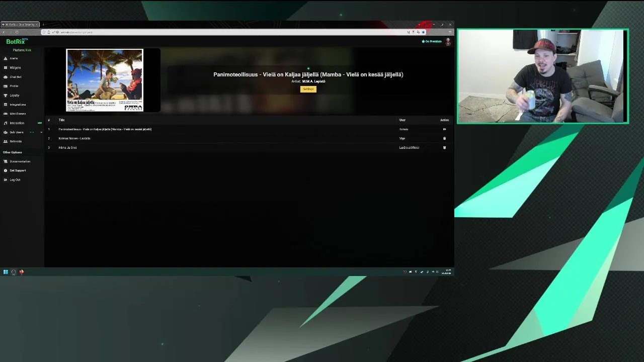This screenshot has width=644, height=362.
Task: Click the Firefox icon in taskbar
Action: [x=22, y=272]
